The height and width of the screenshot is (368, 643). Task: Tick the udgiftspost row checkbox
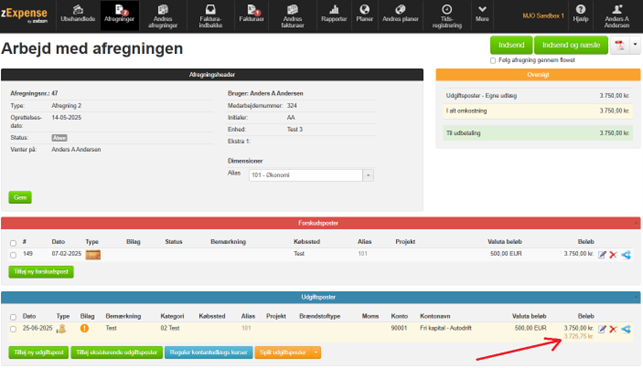pos(13,329)
